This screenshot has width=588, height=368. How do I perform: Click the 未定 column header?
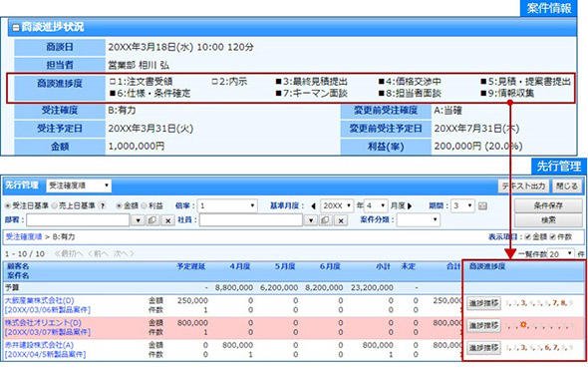408,266
